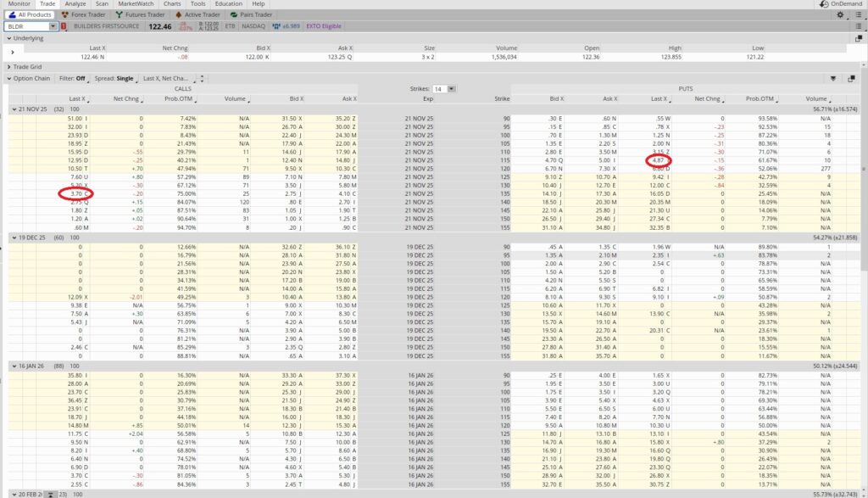Open the Futures Trader sub-tab
Viewport: 868px width, 498px height.
(141, 14)
